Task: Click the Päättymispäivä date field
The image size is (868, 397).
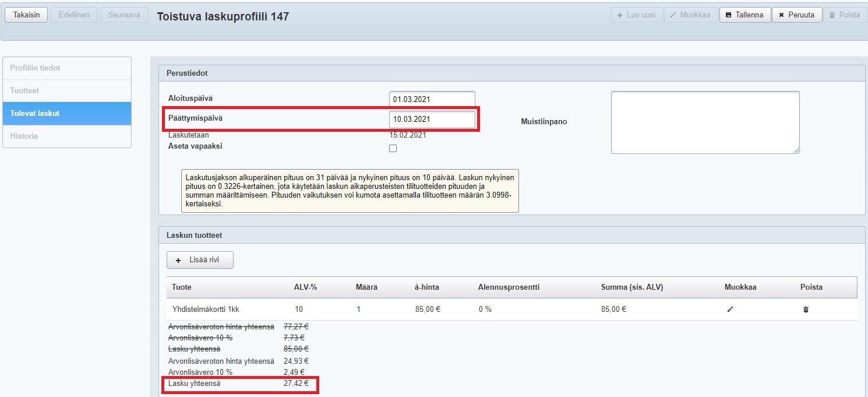Action: click(432, 120)
